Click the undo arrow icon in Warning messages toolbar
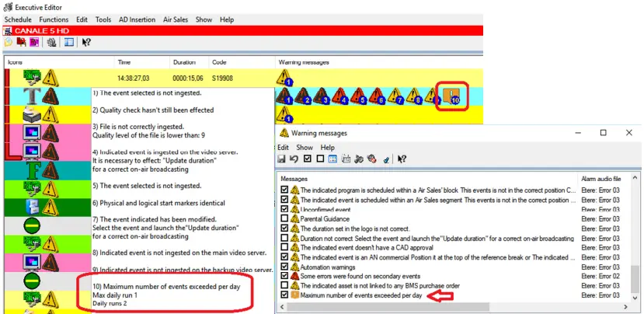Viewport: 644px width, 314px height. [x=295, y=159]
